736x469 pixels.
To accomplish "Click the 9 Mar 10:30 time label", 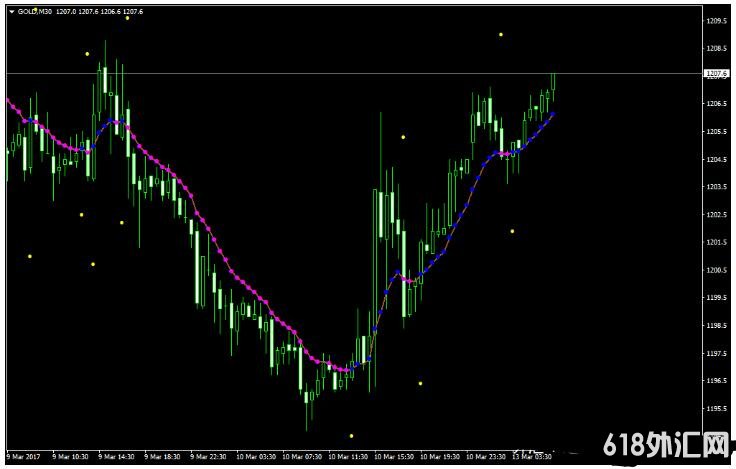I will tap(70, 456).
